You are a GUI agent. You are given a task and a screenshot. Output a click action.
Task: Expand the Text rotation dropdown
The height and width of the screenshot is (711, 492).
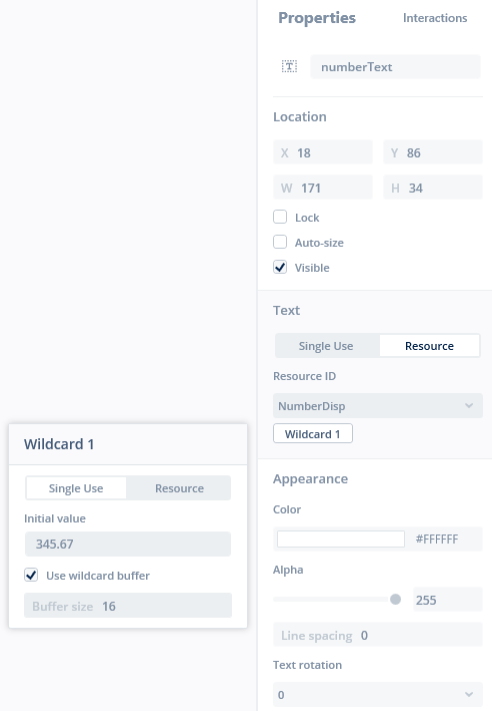tap(378, 695)
